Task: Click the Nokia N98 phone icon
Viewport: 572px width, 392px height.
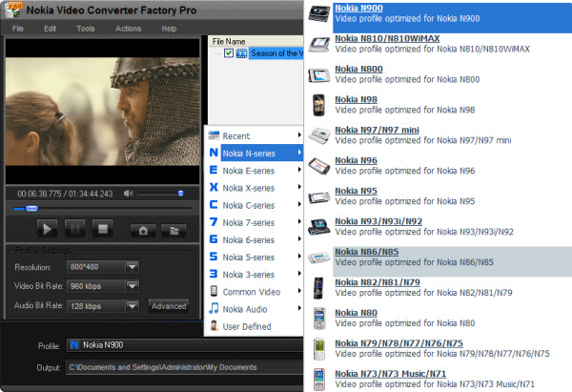Action: point(318,105)
